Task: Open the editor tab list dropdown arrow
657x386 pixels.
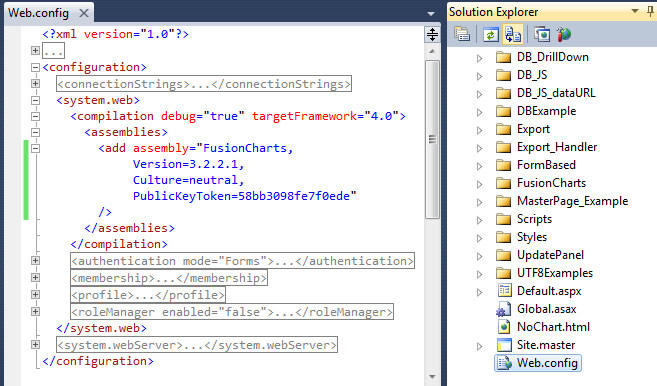Action: [x=431, y=14]
